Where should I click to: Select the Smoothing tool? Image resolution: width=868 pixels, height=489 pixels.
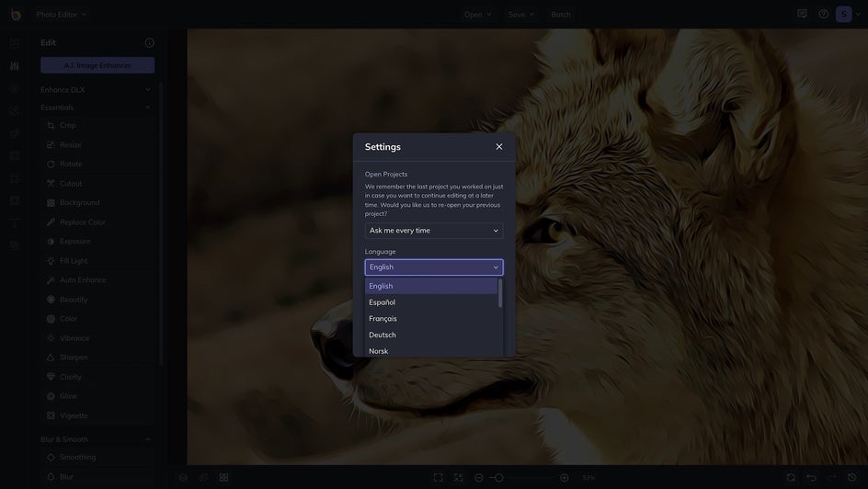97,457
